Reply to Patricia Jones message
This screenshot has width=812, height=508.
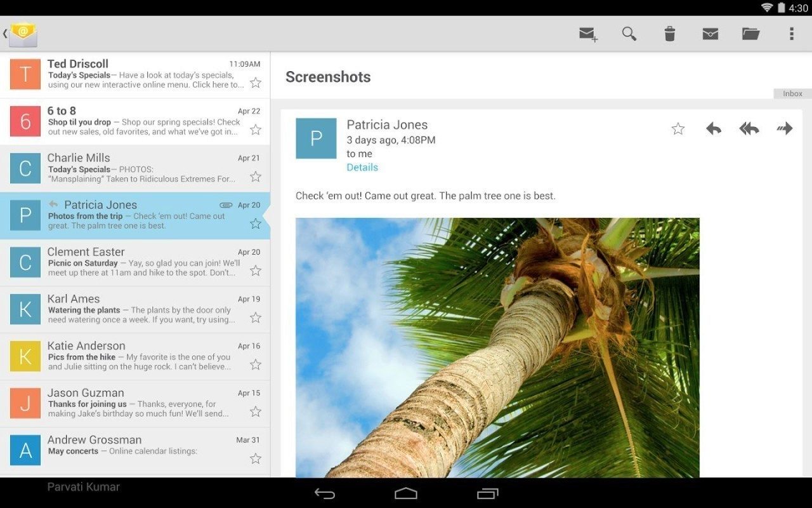point(714,129)
